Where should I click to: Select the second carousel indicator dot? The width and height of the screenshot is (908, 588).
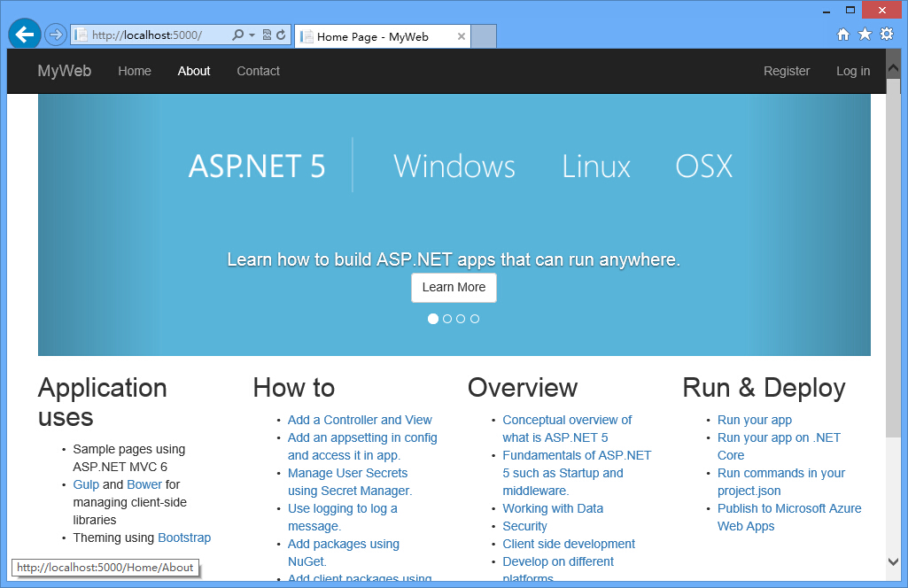point(446,318)
